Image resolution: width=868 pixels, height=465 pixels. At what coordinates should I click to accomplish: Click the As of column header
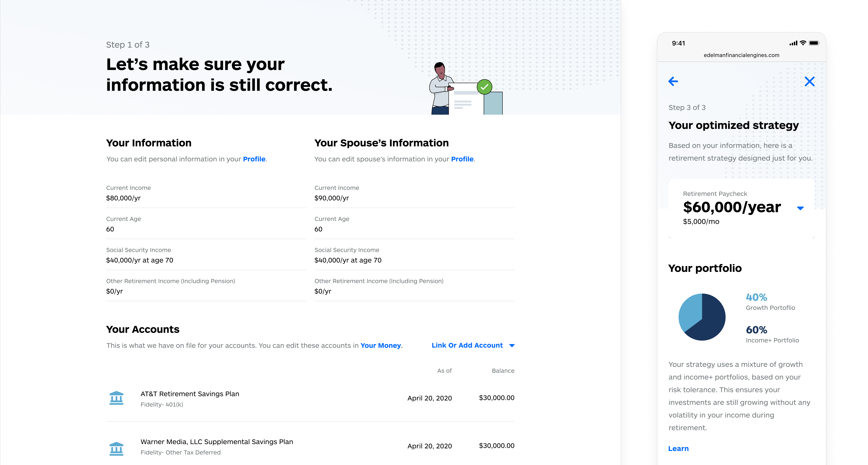coord(444,371)
